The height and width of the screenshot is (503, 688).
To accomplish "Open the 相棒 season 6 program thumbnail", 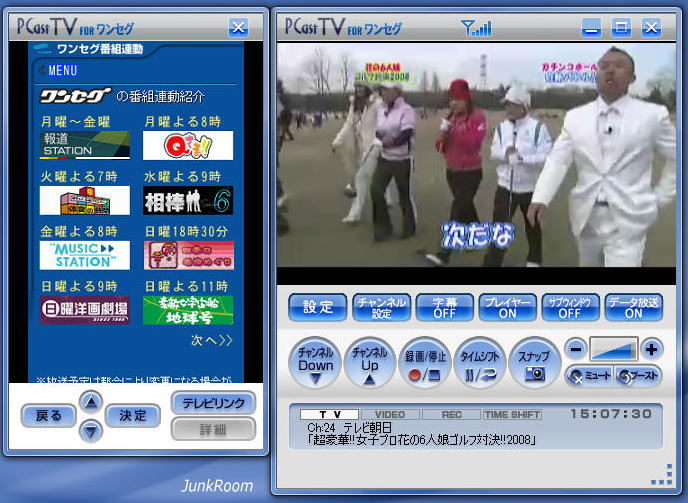I will (188, 200).
